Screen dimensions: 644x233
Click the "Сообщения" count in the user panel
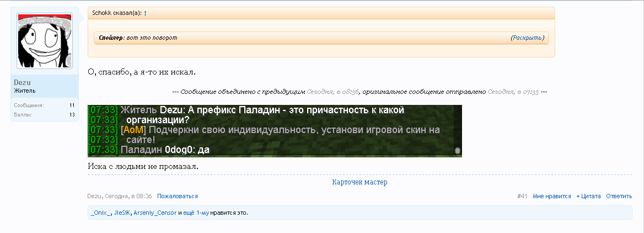pos(72,105)
